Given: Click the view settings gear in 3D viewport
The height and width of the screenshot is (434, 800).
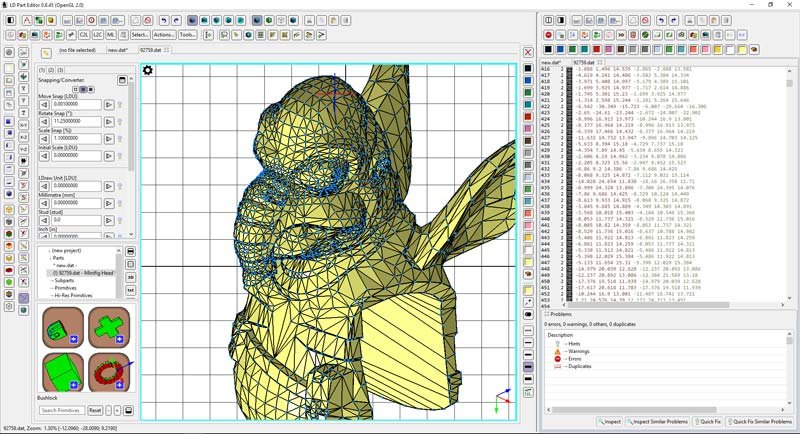Looking at the screenshot, I should pyautogui.click(x=148, y=70).
